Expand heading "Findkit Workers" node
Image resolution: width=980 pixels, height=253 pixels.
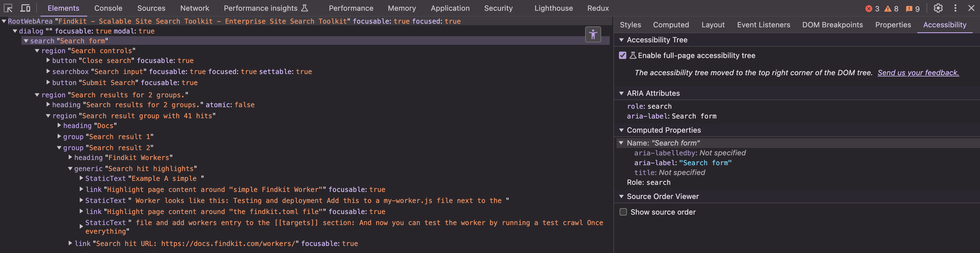(x=70, y=157)
